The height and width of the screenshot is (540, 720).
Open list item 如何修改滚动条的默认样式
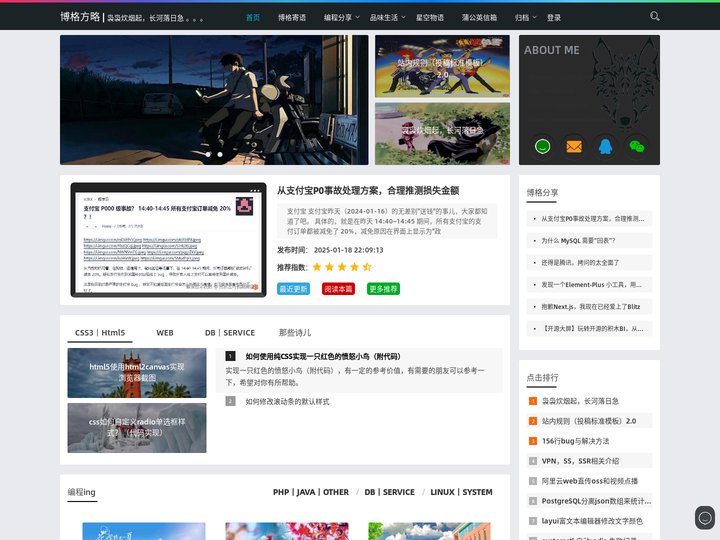pyautogui.click(x=287, y=401)
